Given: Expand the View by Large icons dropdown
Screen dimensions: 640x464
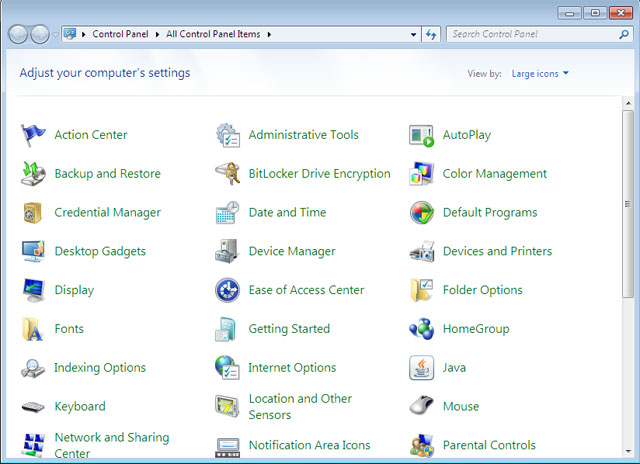Looking at the screenshot, I should click(x=539, y=73).
